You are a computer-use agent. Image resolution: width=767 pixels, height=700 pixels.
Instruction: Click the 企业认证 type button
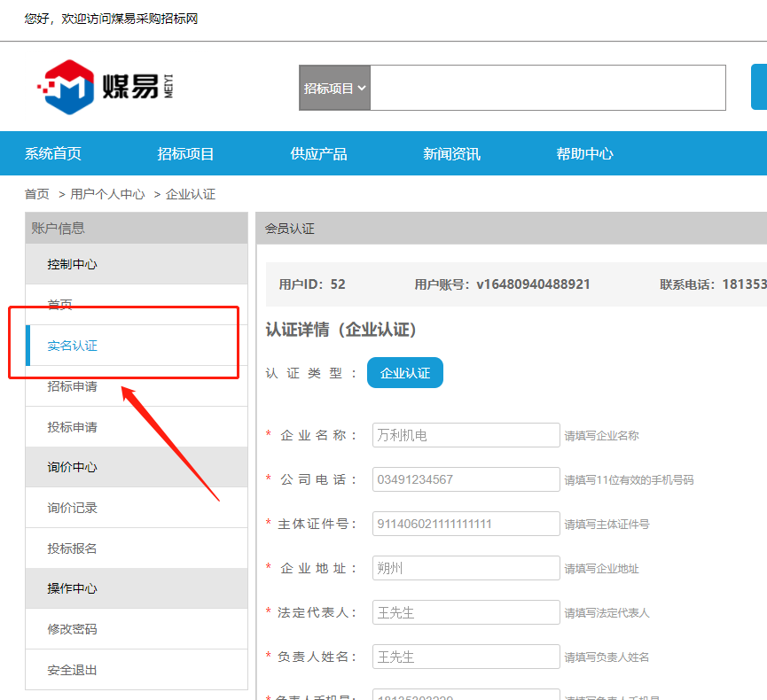point(404,373)
